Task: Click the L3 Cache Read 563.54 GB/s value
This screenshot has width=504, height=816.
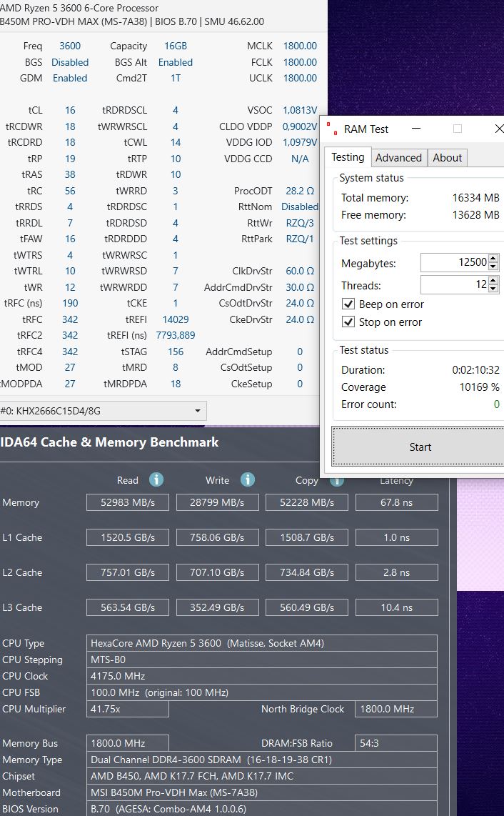Action: point(128,607)
